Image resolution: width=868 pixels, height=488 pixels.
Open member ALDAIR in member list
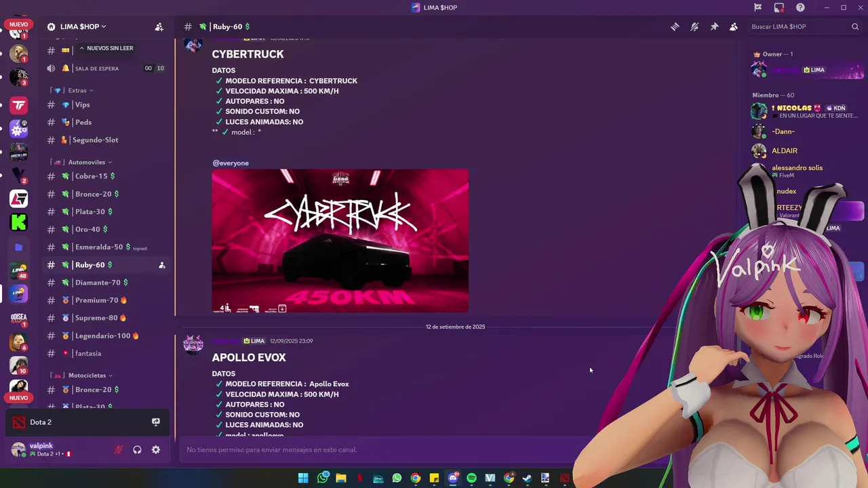pos(807,150)
